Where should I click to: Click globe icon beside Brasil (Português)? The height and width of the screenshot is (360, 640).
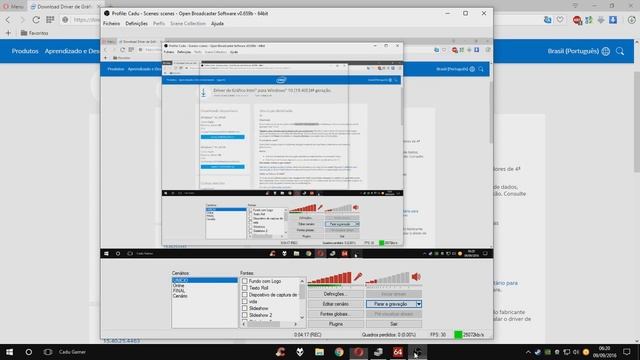[606, 51]
